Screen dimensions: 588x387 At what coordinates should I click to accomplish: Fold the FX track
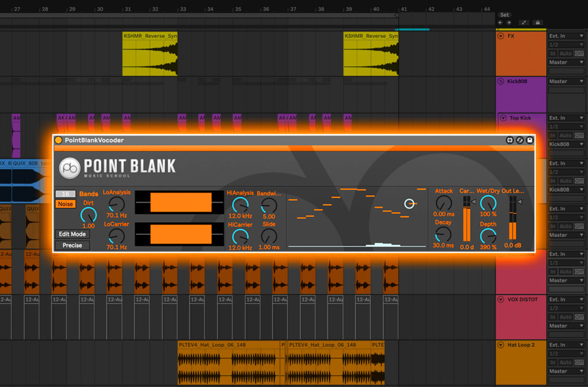[501, 36]
